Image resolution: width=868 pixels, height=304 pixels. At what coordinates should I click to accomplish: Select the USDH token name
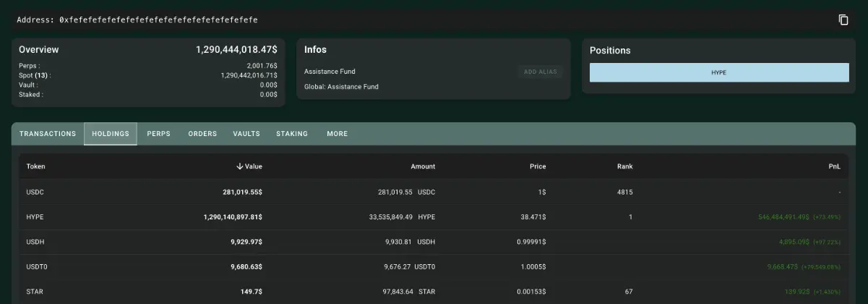pos(36,241)
